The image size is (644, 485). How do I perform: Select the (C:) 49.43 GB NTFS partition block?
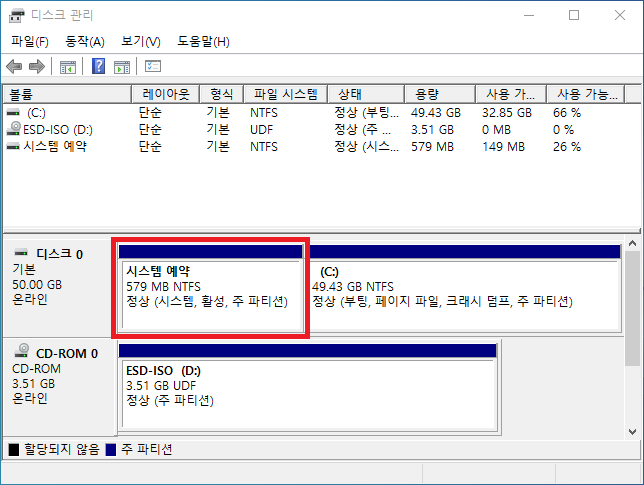tap(464, 288)
